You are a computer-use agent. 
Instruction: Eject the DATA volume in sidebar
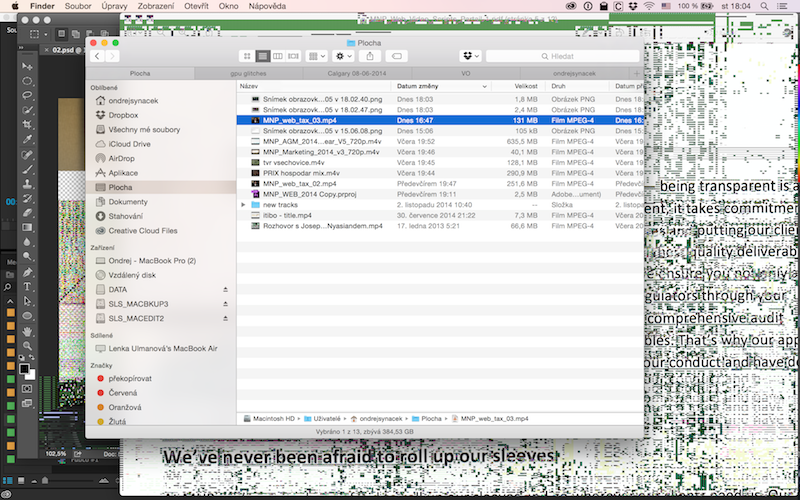pos(225,289)
